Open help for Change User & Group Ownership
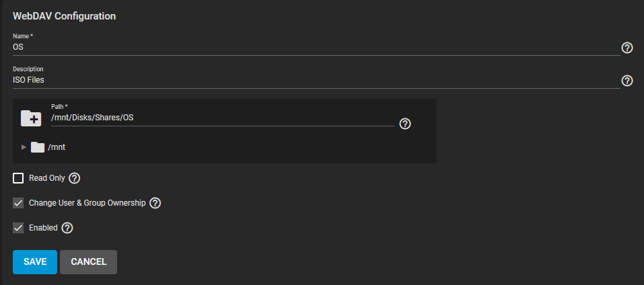The image size is (644, 285). click(155, 203)
